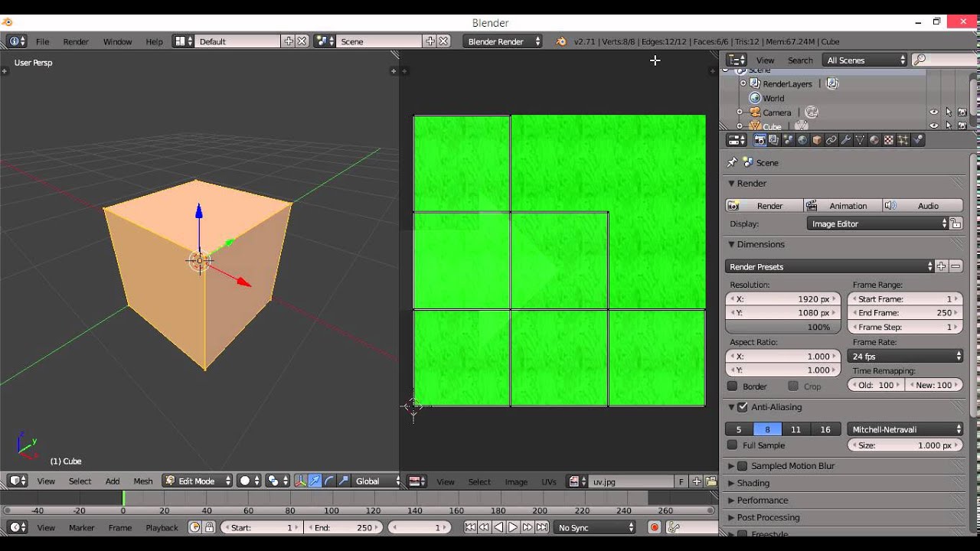Enable Sampled Motion Blur checkbox
Image resolution: width=980 pixels, height=551 pixels.
[742, 466]
